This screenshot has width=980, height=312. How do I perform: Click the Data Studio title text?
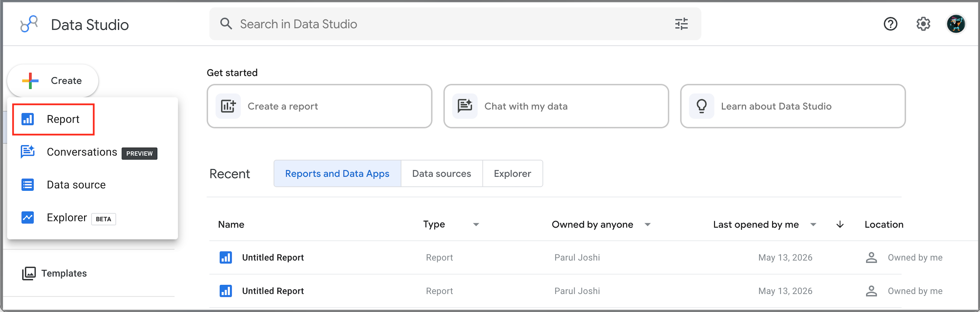click(90, 25)
